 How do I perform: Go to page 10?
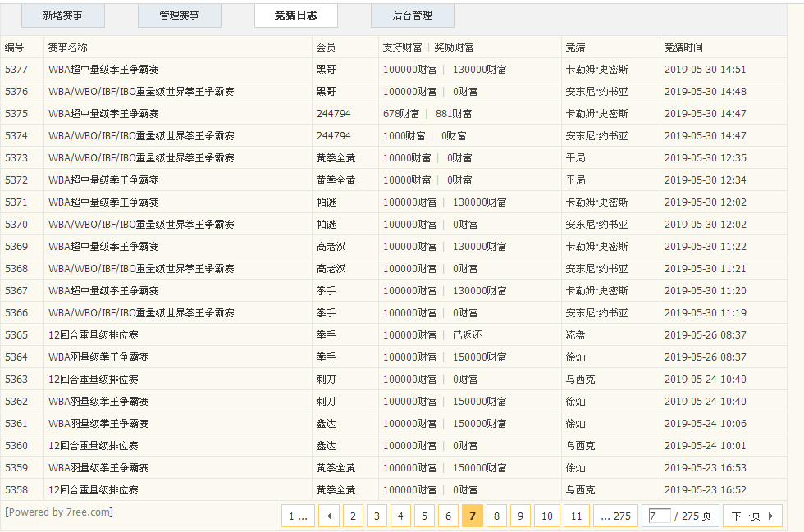[547, 516]
